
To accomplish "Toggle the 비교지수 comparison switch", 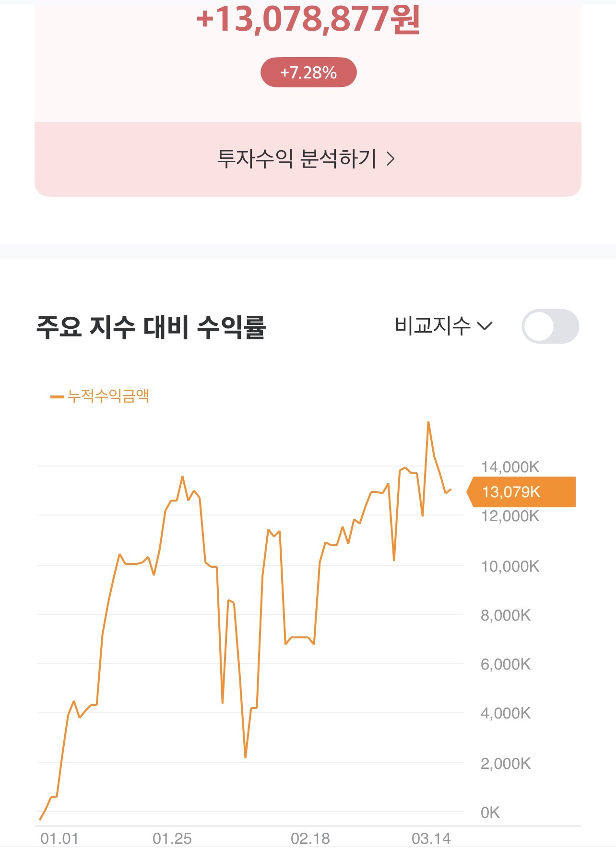I will coord(550,326).
